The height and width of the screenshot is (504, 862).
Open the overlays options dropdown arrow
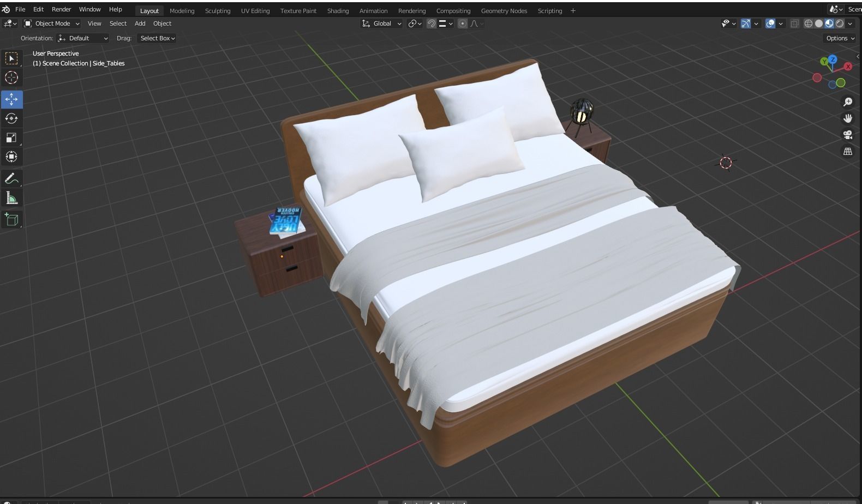781,23
